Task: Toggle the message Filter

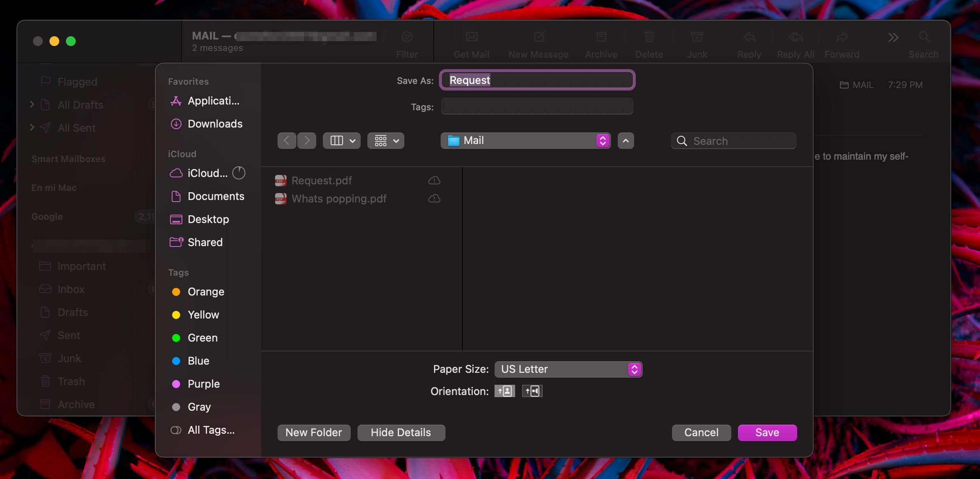Action: click(407, 43)
